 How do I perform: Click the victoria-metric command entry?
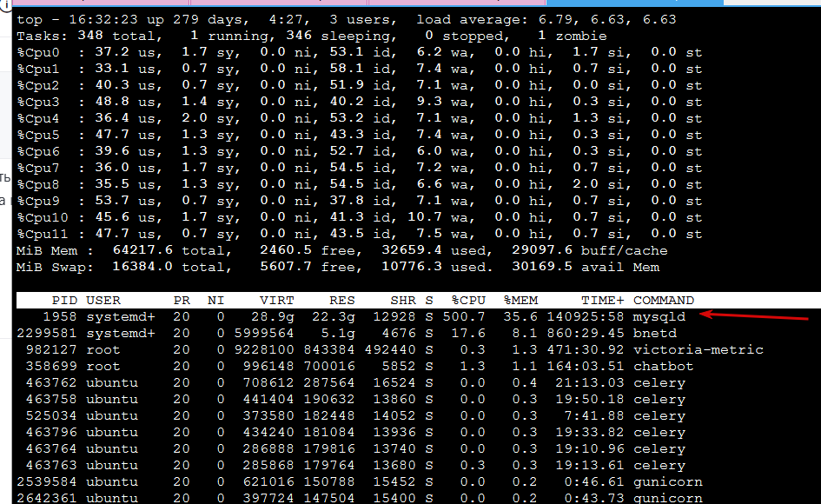tap(698, 349)
